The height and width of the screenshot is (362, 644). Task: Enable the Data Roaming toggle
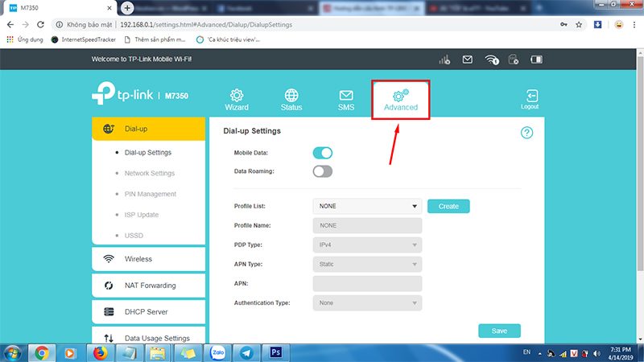(x=322, y=171)
